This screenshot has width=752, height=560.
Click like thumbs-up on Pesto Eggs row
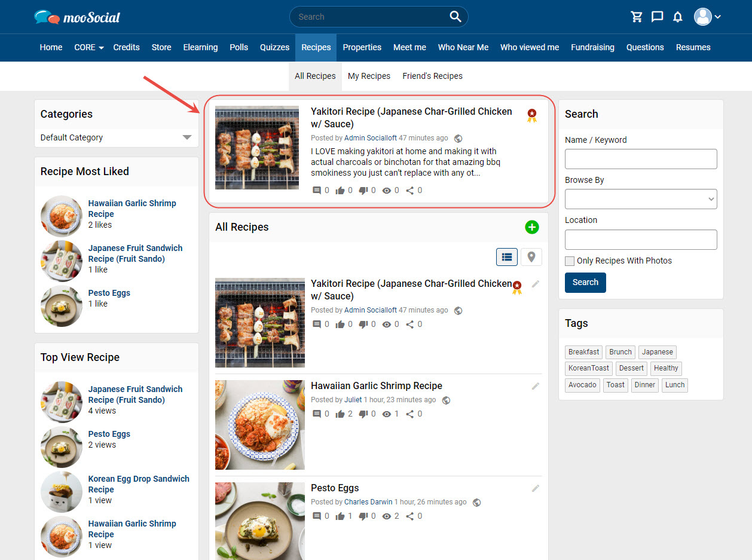340,516
